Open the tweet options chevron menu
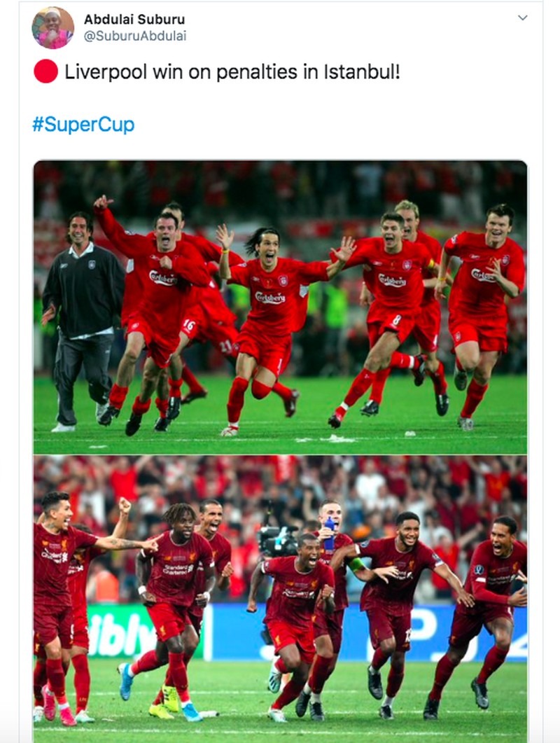This screenshot has height=743, width=560. coord(523,18)
